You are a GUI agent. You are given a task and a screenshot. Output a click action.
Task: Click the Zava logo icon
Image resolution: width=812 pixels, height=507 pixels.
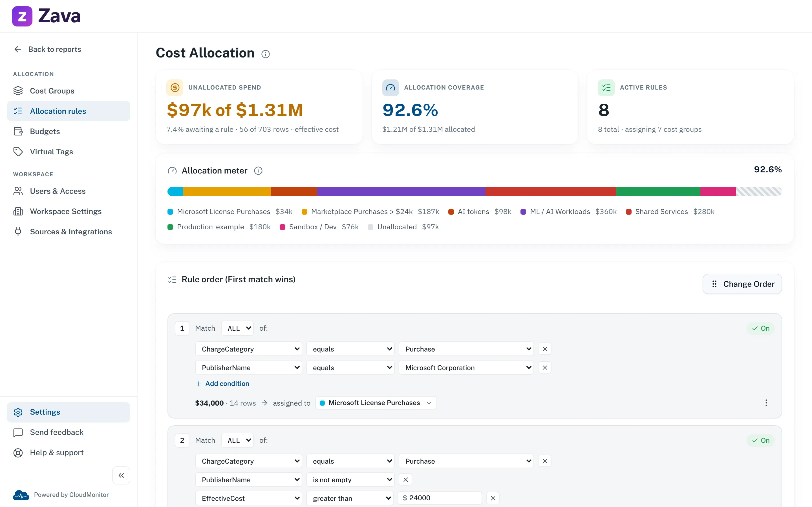pyautogui.click(x=22, y=16)
